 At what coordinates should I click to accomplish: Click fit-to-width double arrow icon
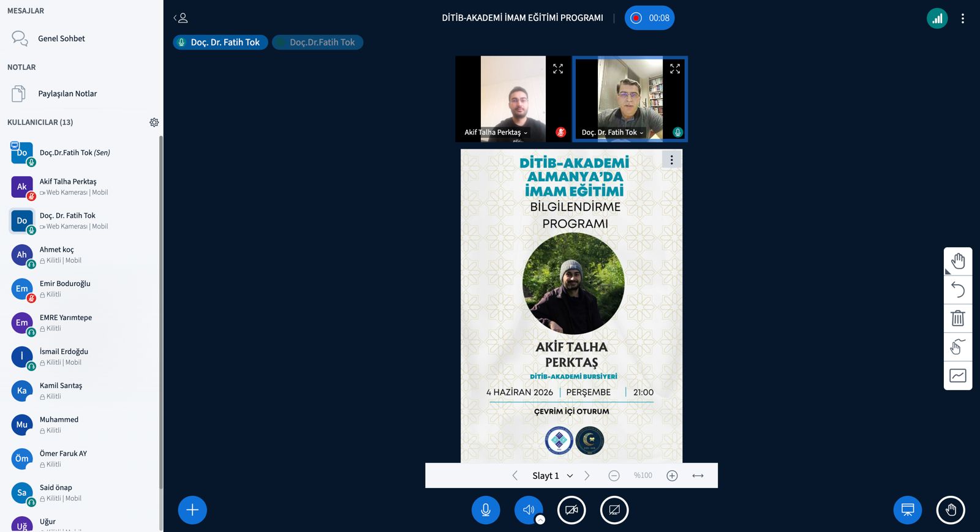click(698, 476)
